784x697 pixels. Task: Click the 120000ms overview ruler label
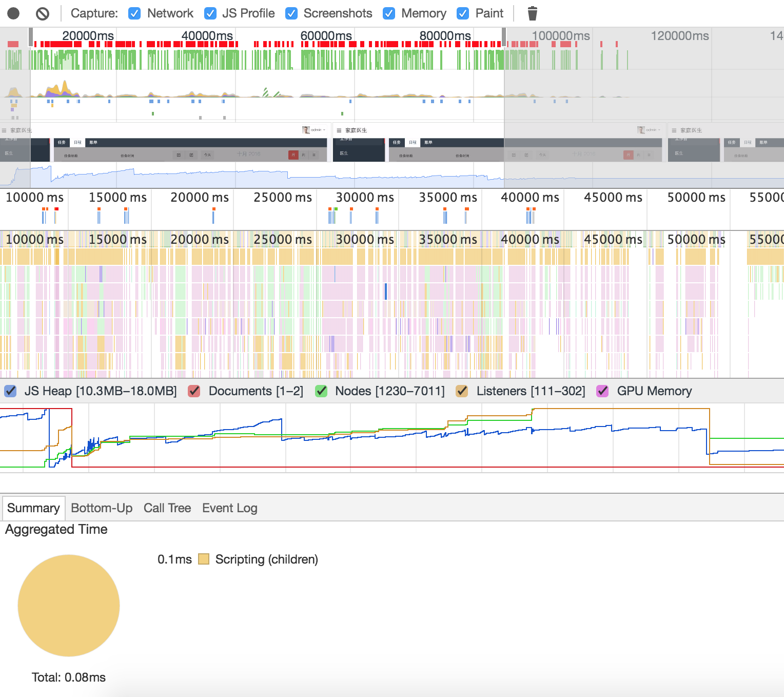(680, 35)
